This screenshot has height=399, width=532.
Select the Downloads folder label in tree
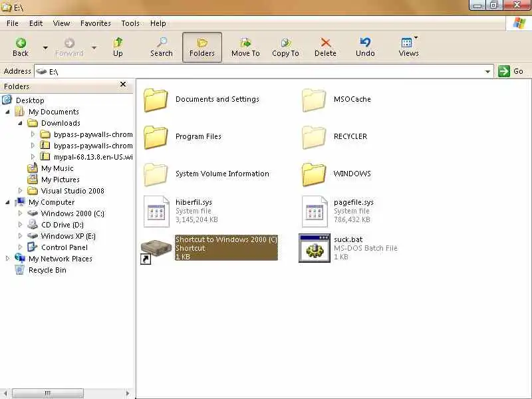(x=61, y=123)
